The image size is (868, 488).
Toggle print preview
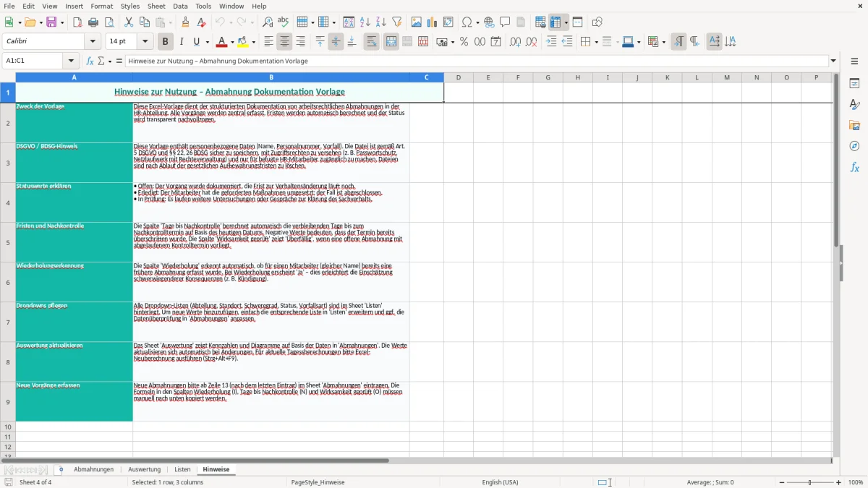(109, 22)
